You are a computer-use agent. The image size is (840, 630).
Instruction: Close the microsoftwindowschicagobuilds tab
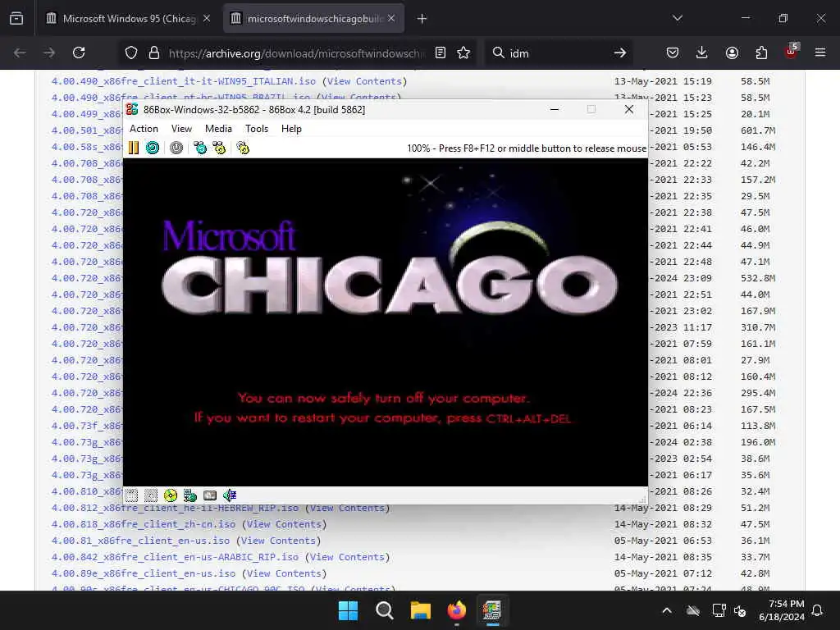click(391, 18)
